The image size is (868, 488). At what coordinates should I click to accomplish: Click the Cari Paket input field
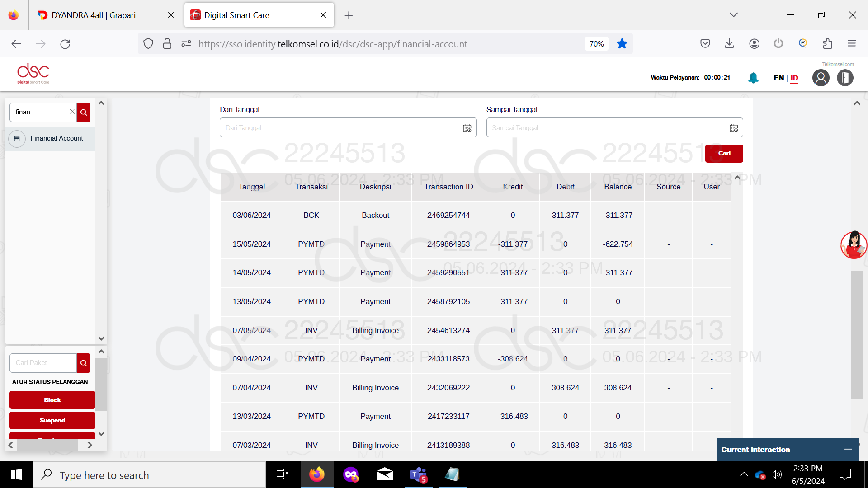point(43,363)
